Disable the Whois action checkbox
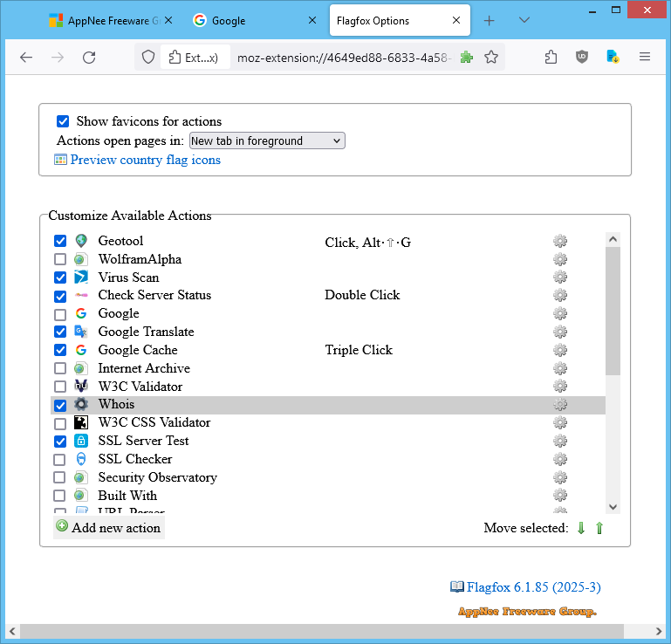The height and width of the screenshot is (644, 671). (x=60, y=405)
